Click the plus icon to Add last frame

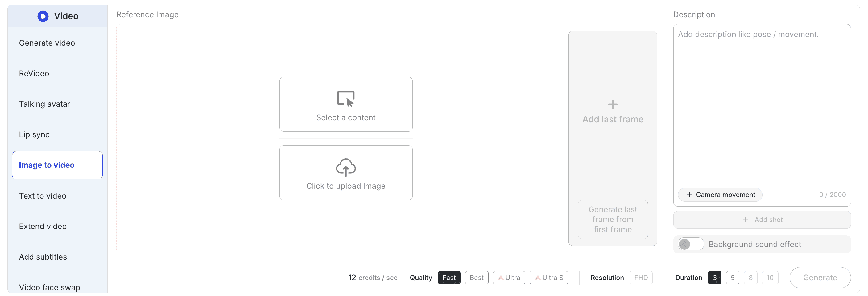click(x=613, y=104)
